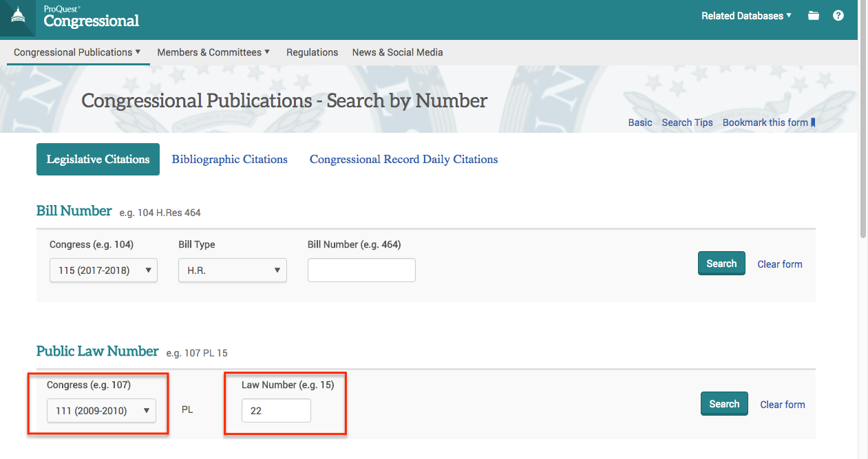
Task: Select the Legislative Citations tab
Action: click(x=98, y=159)
